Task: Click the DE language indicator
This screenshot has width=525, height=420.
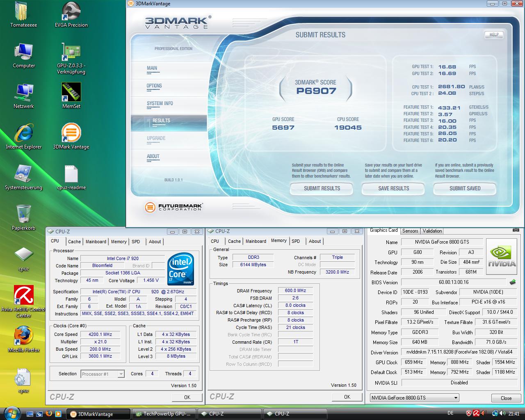Action: point(450,413)
